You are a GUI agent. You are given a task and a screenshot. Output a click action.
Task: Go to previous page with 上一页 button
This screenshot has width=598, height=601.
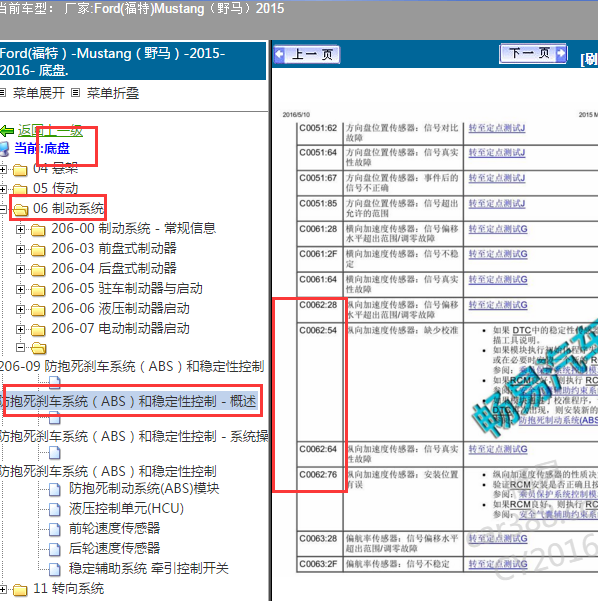[x=307, y=54]
